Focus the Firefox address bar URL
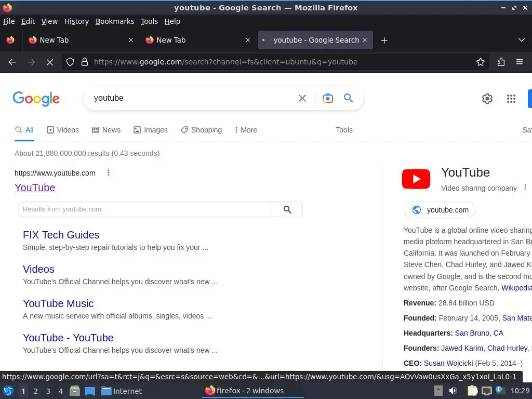Image resolution: width=532 pixels, height=399 pixels. click(225, 62)
